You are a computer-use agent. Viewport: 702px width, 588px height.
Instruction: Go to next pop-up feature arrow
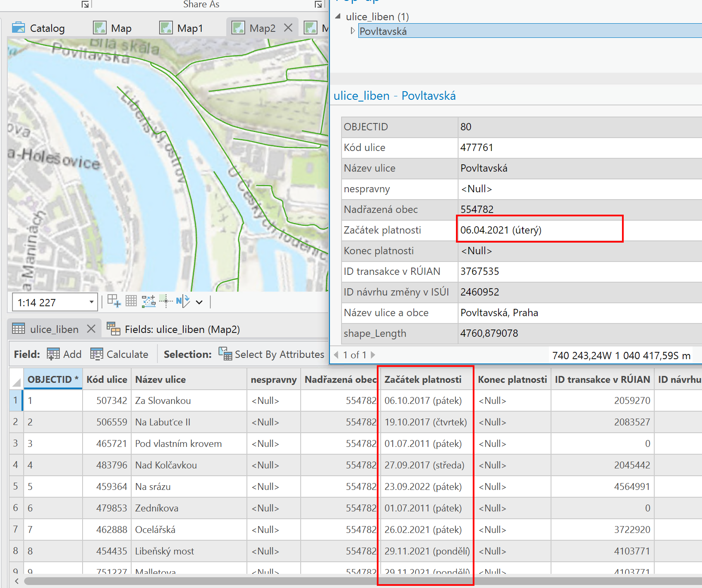coord(373,355)
